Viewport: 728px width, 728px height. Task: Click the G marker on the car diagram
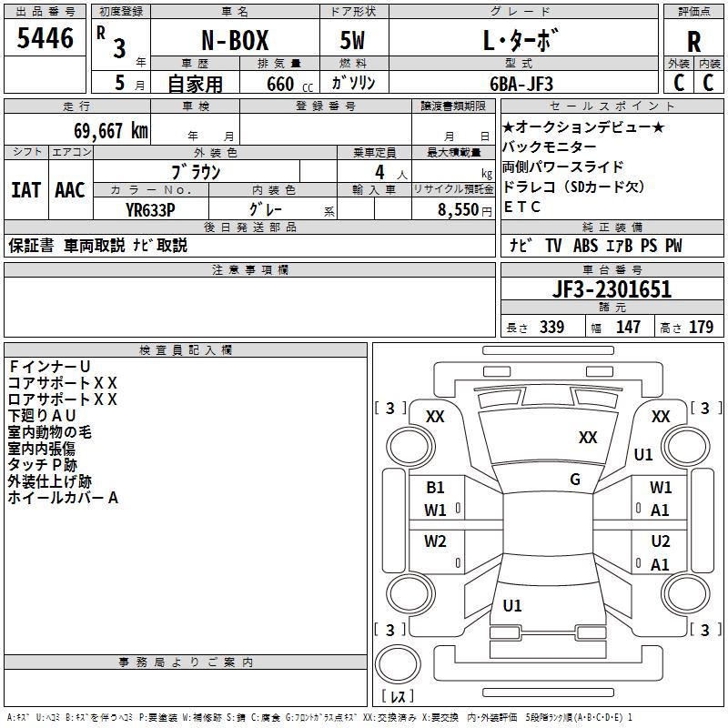(575, 480)
